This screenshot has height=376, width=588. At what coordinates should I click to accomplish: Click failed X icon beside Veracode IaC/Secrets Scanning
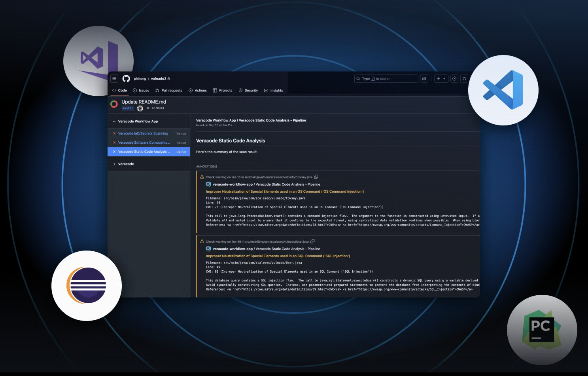point(114,133)
